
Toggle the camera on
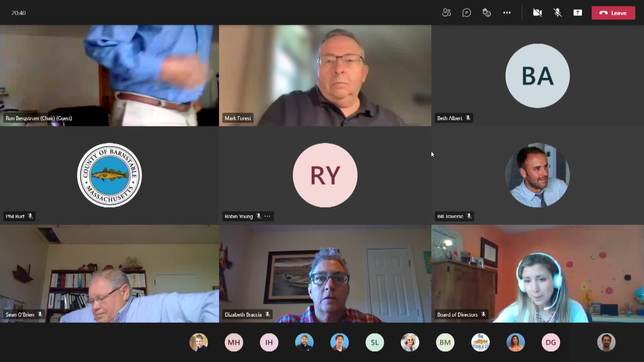tap(537, 13)
